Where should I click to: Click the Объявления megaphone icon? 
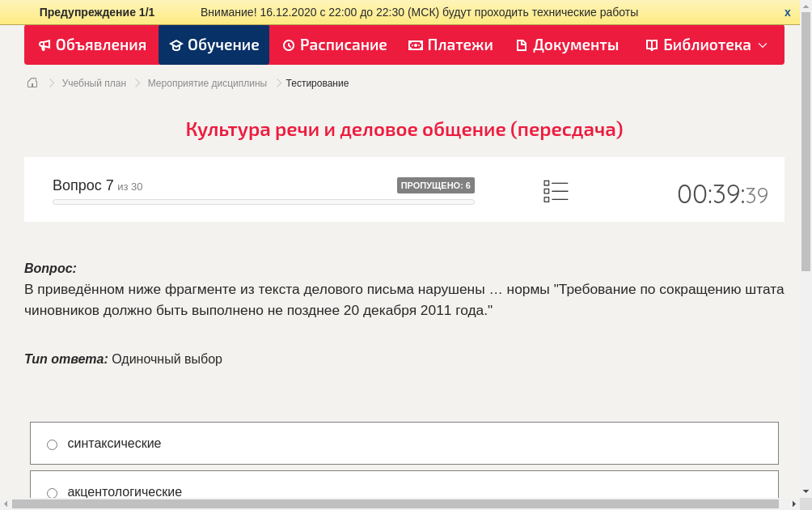[44, 45]
